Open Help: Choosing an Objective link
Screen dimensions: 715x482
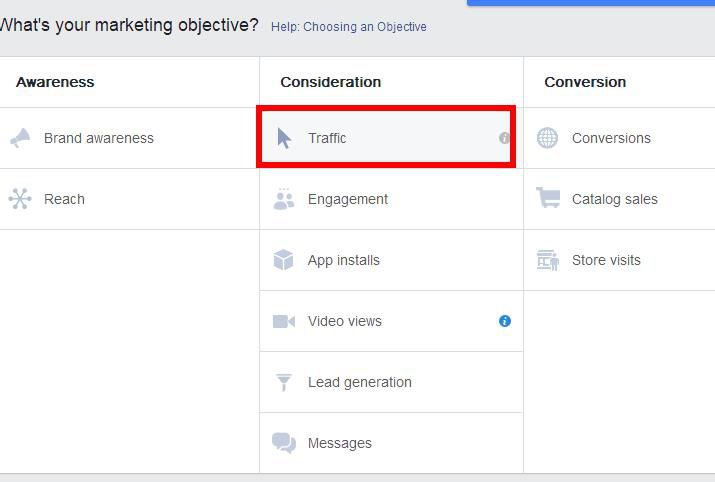[x=349, y=27]
